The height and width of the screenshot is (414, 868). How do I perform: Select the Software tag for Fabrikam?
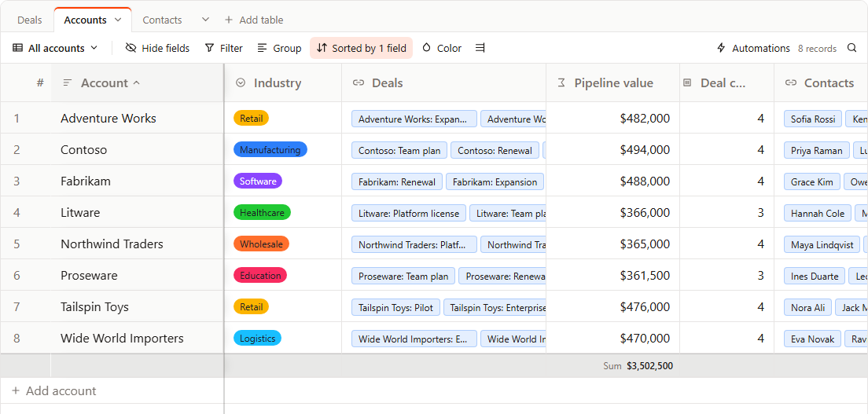click(x=258, y=181)
